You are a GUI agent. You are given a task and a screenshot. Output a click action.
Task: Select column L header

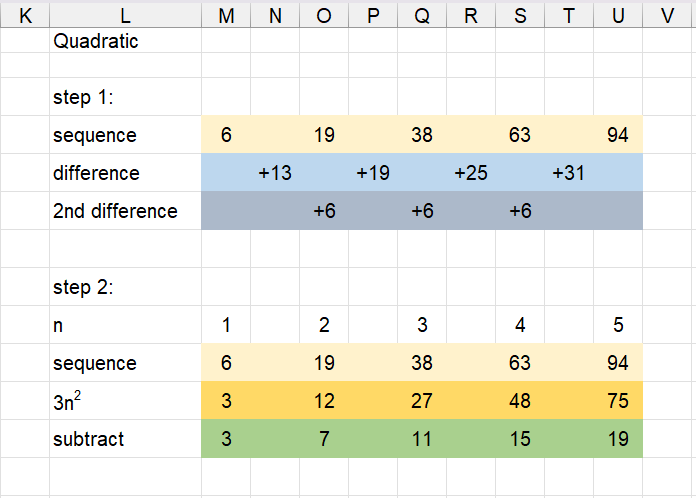pos(125,16)
